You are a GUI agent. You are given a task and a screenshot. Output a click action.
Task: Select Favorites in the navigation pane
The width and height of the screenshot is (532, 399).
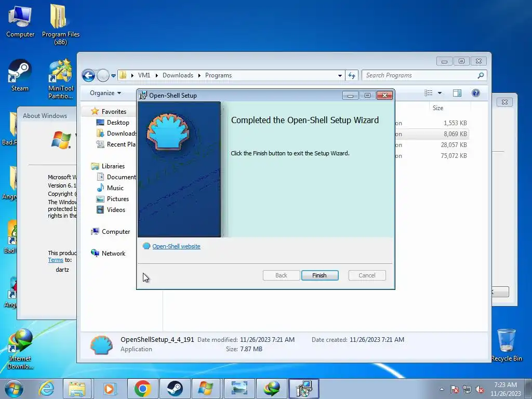point(114,112)
